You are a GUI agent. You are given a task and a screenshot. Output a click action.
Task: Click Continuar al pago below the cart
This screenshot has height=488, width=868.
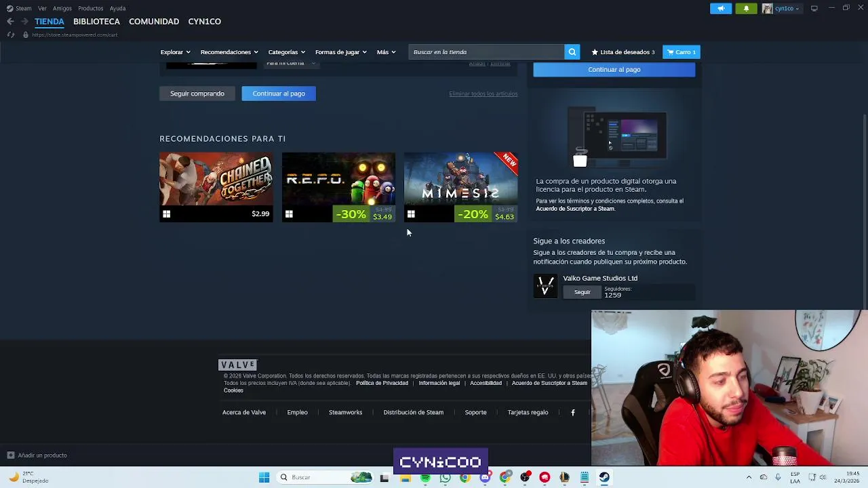pos(279,94)
